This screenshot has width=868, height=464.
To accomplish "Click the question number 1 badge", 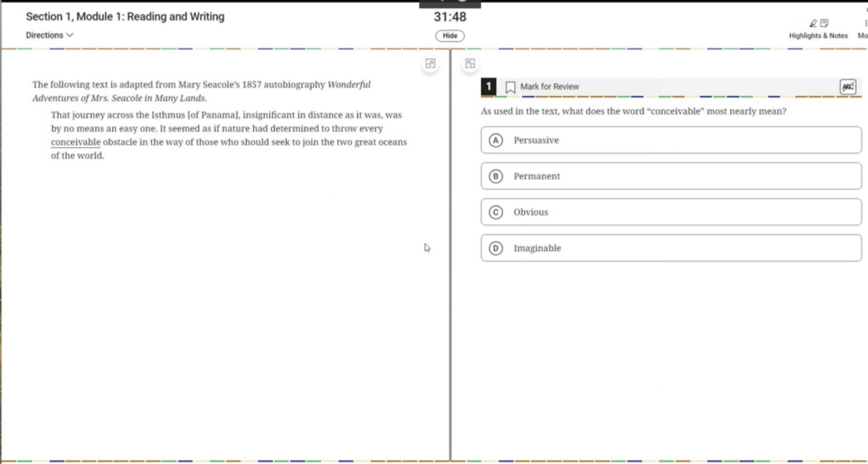I will tap(488, 87).
